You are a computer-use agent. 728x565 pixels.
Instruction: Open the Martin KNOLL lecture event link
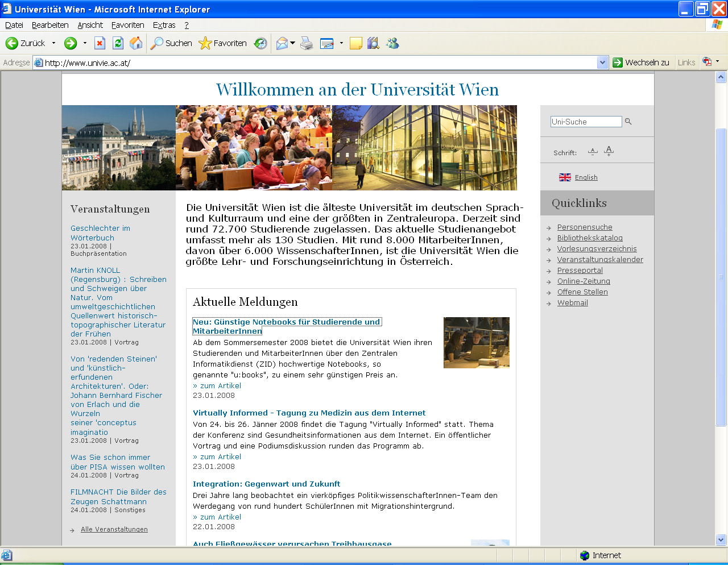(118, 302)
